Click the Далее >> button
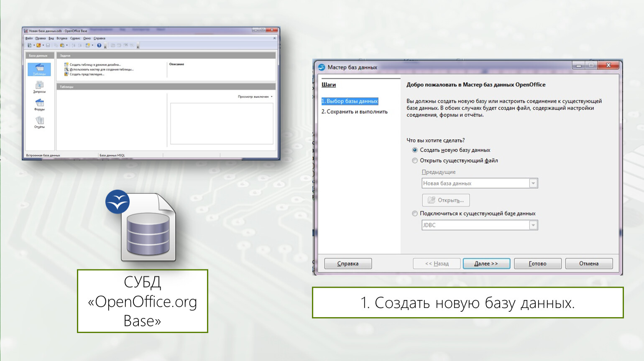 486,264
